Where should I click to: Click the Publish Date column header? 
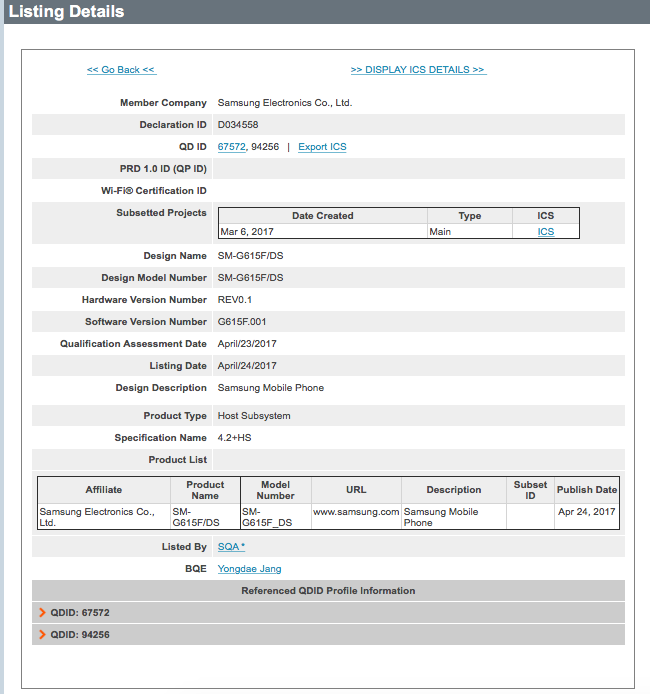pyautogui.click(x=586, y=490)
